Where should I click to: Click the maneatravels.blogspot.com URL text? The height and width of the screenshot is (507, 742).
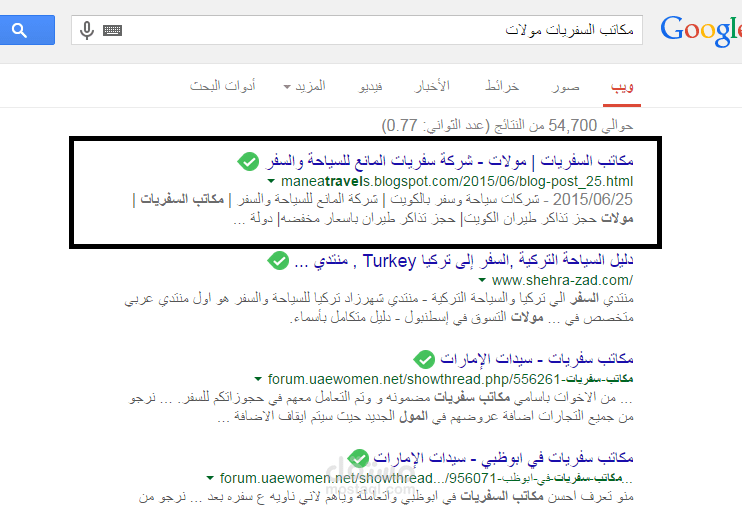(457, 181)
